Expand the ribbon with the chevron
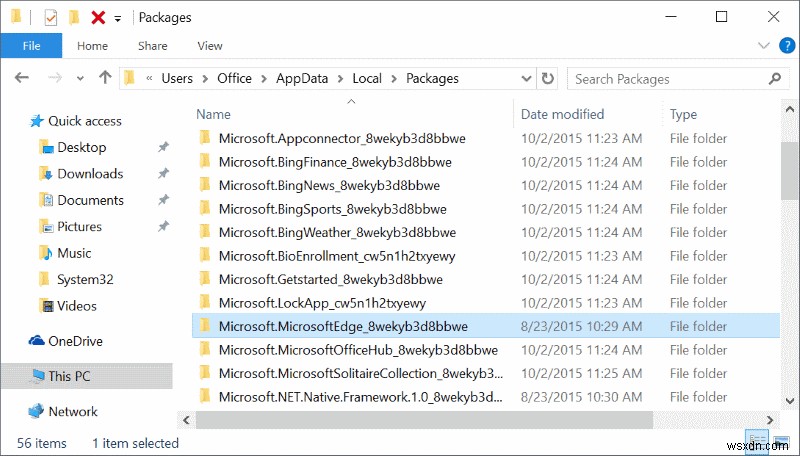The height and width of the screenshot is (456, 800). coord(764,46)
